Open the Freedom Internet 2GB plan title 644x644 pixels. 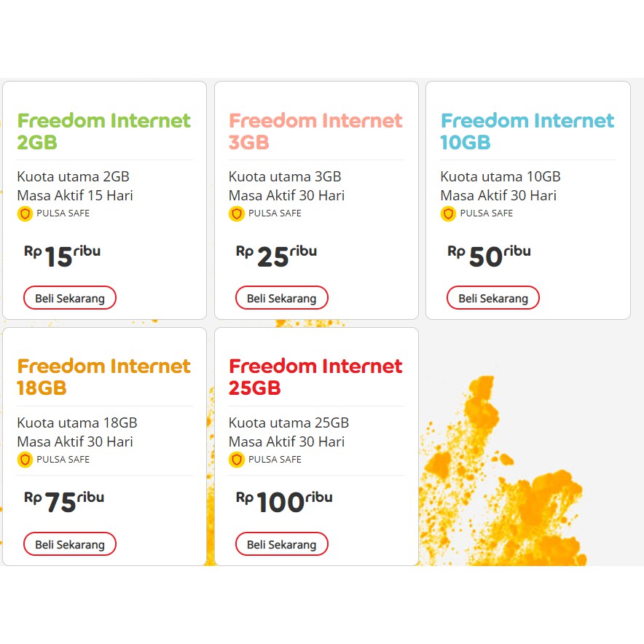(x=103, y=131)
